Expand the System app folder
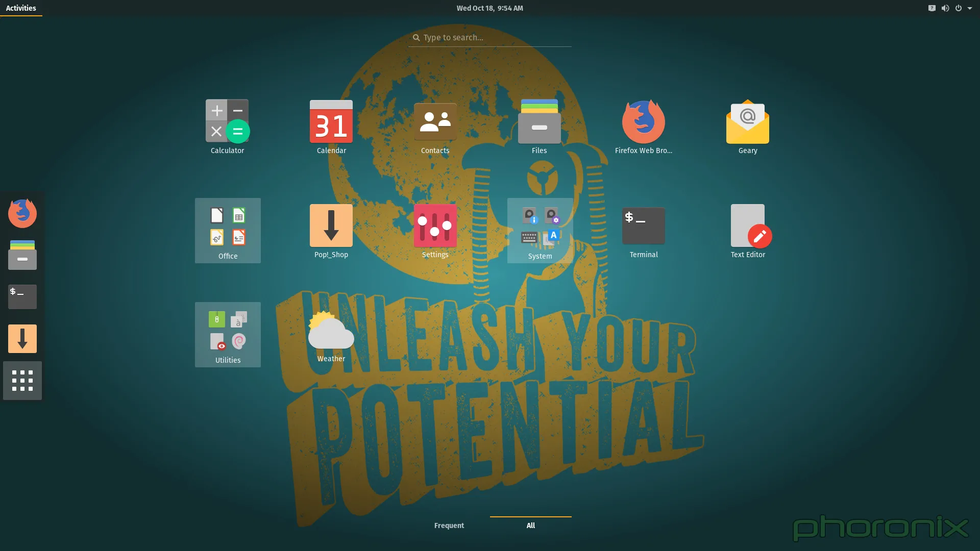The height and width of the screenshot is (551, 980). coord(540,231)
